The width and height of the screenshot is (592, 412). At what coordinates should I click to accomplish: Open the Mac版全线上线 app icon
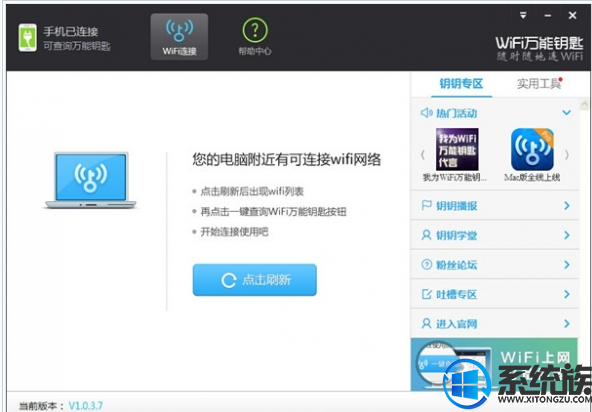point(532,149)
